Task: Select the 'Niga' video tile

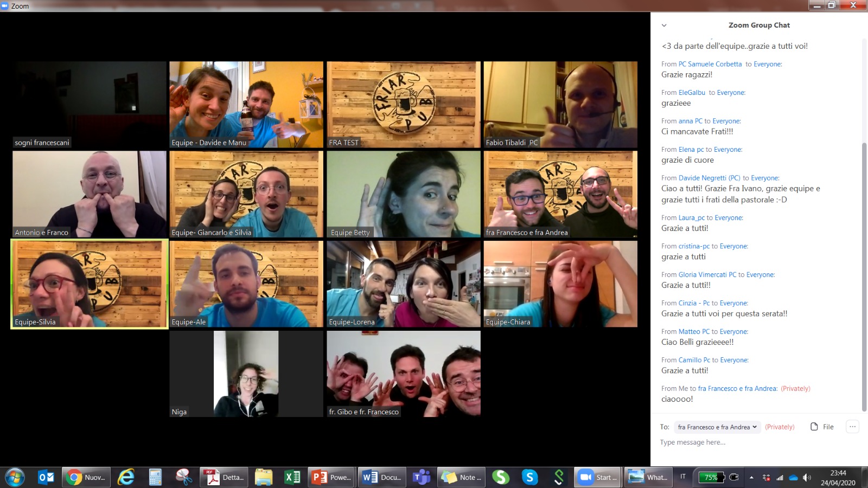Action: [x=246, y=374]
